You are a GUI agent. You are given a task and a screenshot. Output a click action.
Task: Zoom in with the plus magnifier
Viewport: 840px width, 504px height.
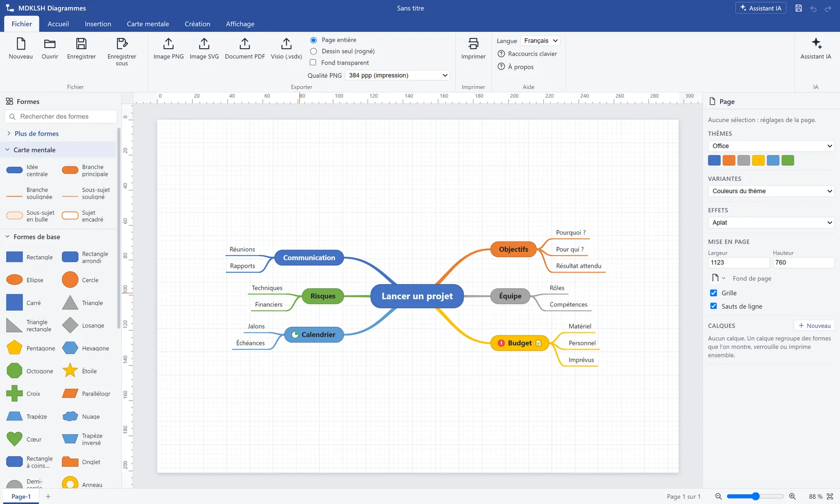point(792,496)
